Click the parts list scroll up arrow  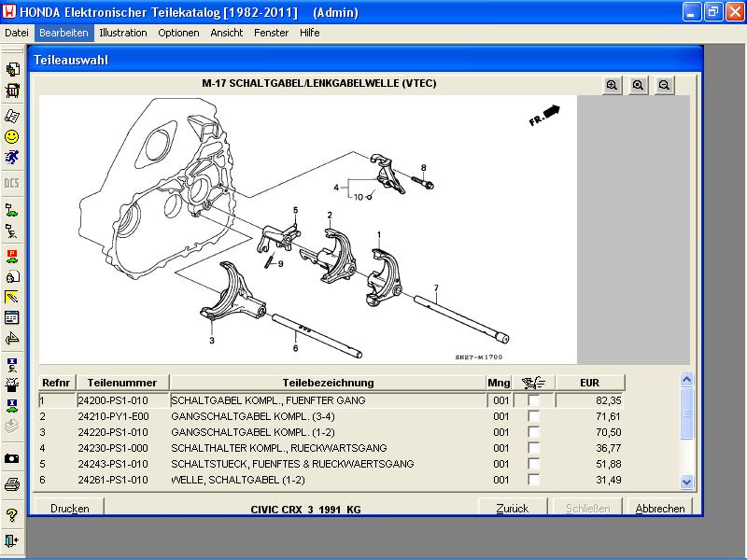[x=686, y=380]
